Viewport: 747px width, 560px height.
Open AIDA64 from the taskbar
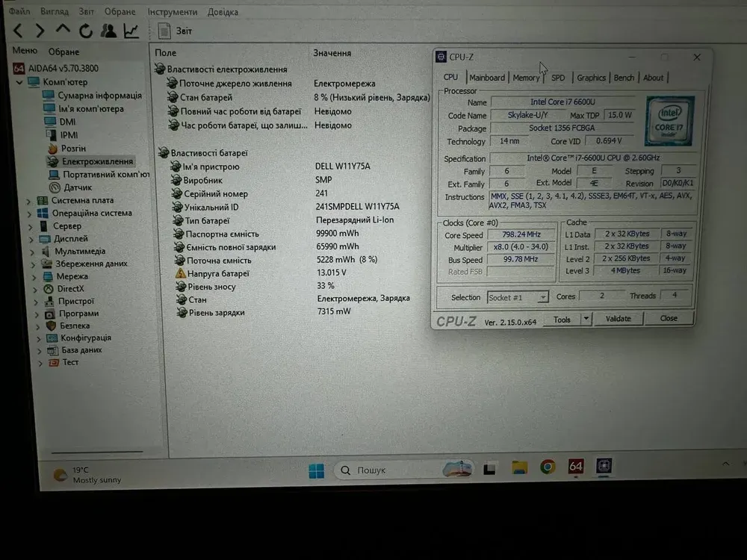tap(575, 467)
